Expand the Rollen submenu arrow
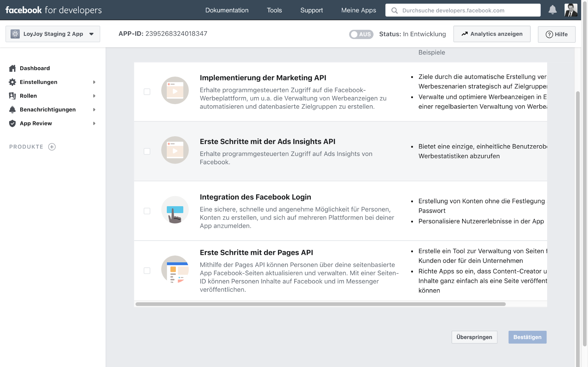Viewport: 588px width, 367px height. point(94,96)
